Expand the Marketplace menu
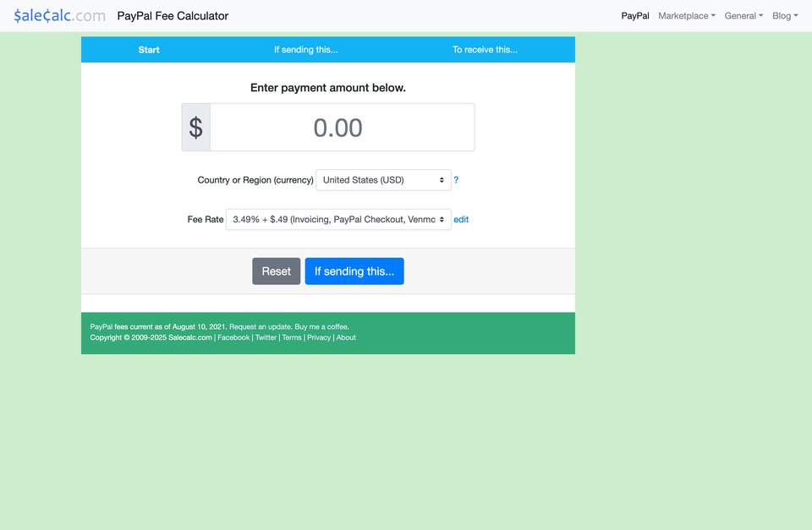The image size is (812, 530). click(687, 15)
